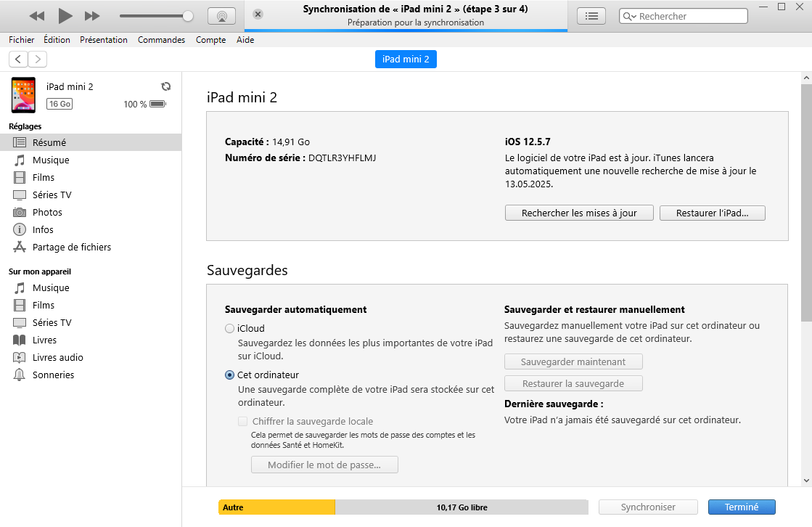812x527 pixels.
Task: Open Livres book icon in sidebar
Action: pyautogui.click(x=19, y=340)
